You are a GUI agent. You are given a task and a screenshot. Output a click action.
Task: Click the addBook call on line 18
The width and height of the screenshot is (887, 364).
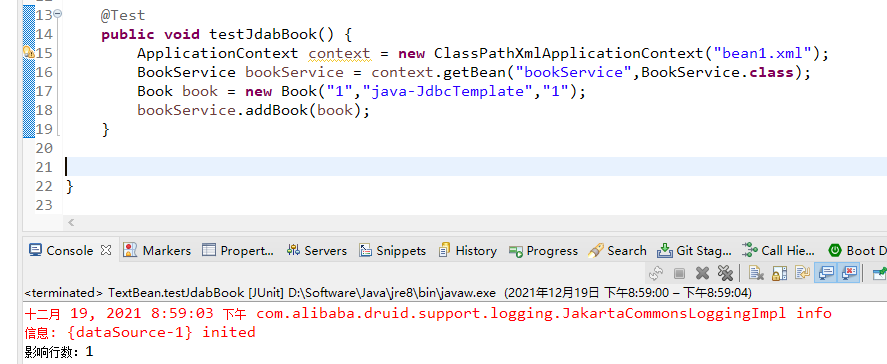pyautogui.click(x=276, y=110)
